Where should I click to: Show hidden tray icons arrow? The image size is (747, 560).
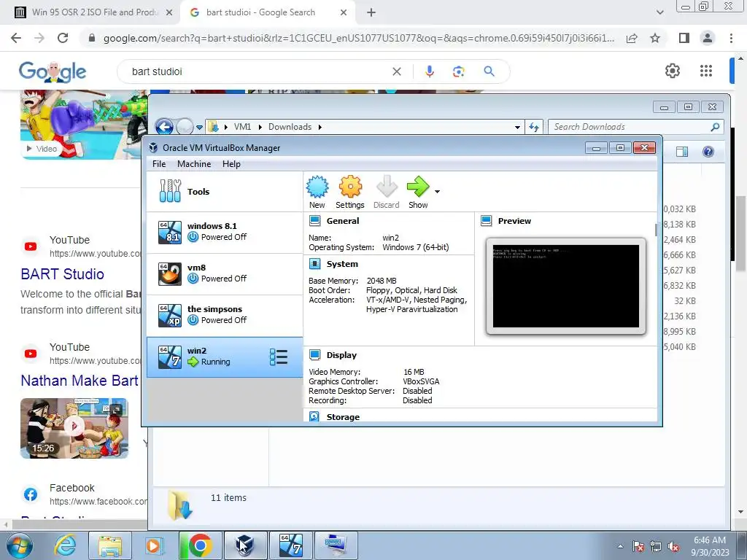click(x=620, y=546)
